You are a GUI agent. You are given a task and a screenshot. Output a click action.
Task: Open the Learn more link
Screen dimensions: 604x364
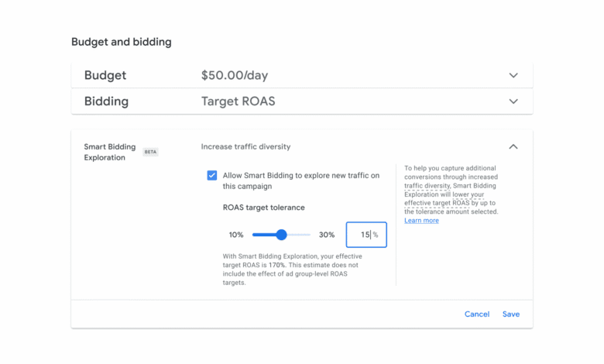(421, 220)
